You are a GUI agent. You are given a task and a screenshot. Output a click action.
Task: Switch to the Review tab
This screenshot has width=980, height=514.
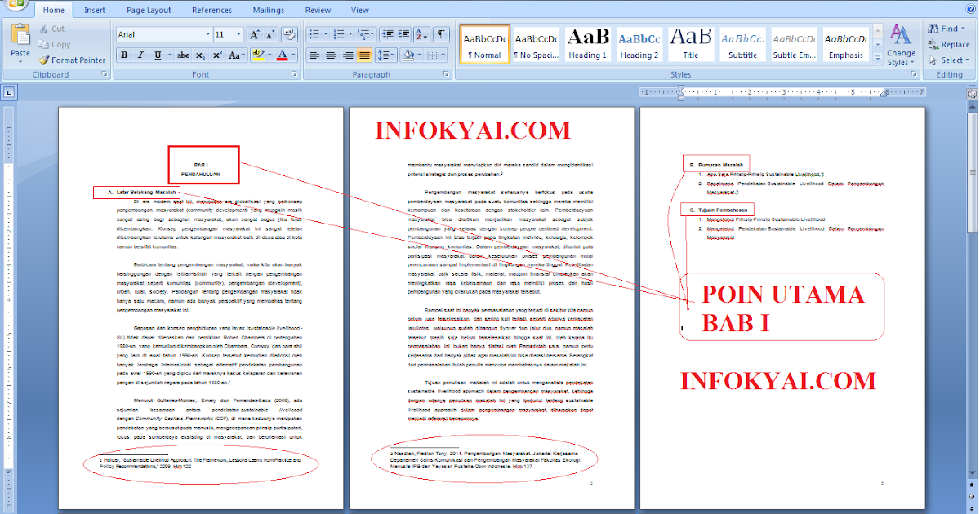pyautogui.click(x=318, y=11)
